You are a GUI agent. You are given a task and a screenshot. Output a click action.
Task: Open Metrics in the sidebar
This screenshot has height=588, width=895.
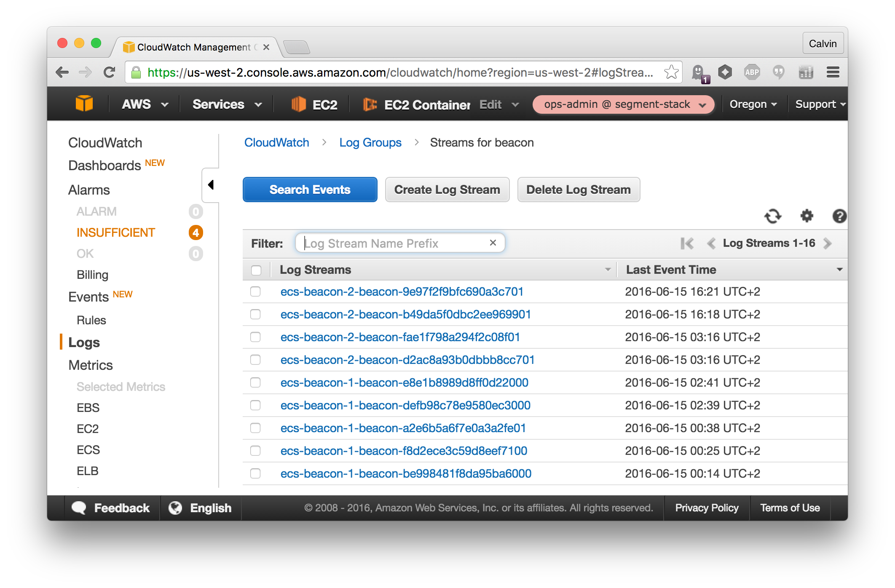click(x=91, y=365)
